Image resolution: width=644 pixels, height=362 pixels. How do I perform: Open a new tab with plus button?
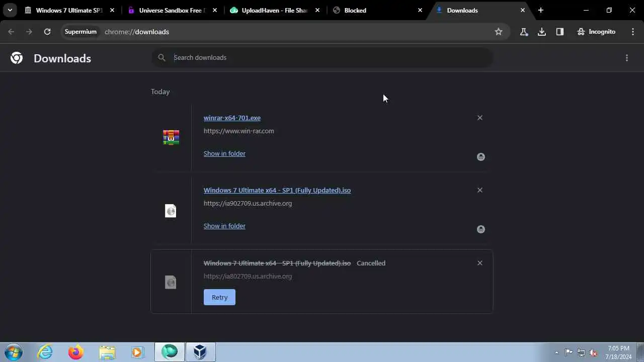[x=541, y=10]
